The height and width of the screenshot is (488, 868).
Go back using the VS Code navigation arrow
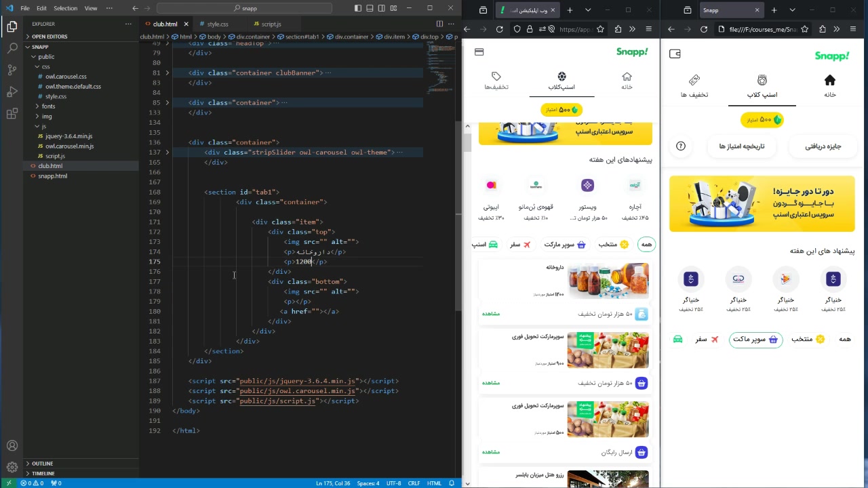pos(136,8)
